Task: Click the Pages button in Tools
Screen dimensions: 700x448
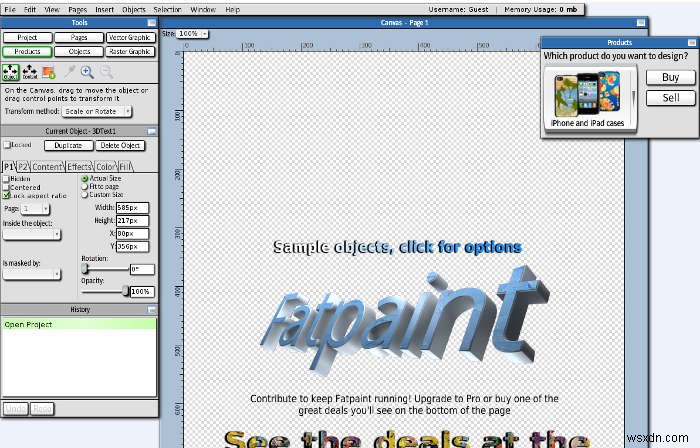Action: [x=79, y=37]
